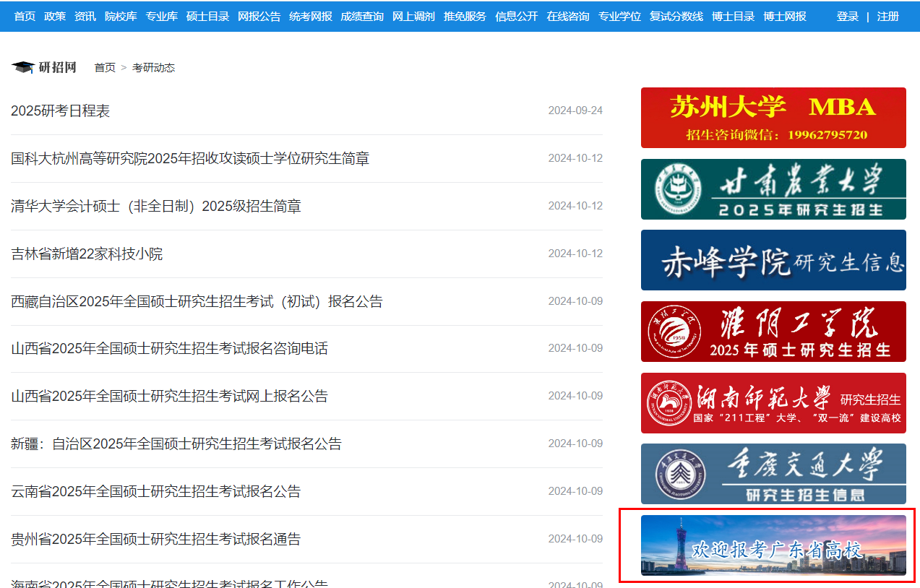Open 清华大学会计硕士 2025级招生简章 article
The width and height of the screenshot is (920, 588).
point(156,207)
